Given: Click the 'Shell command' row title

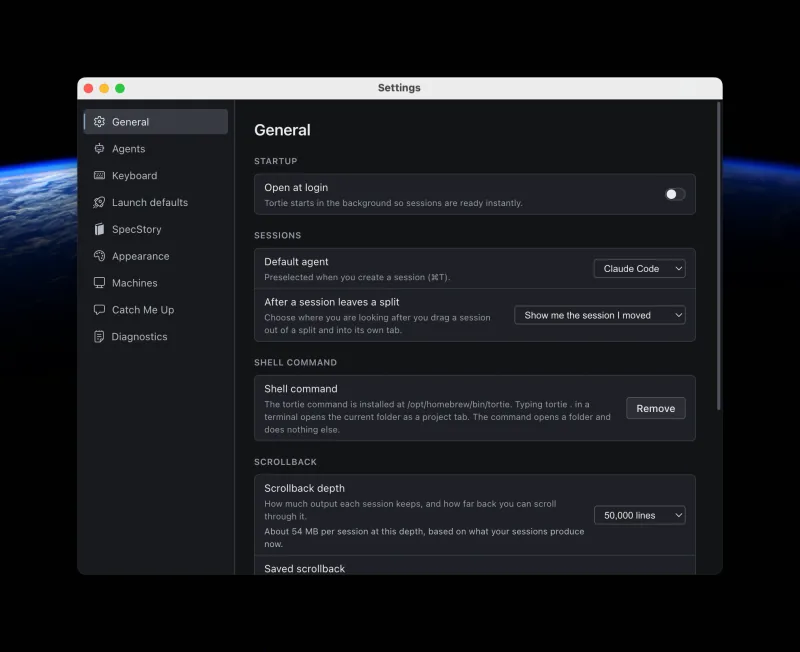Looking at the screenshot, I should pos(301,389).
